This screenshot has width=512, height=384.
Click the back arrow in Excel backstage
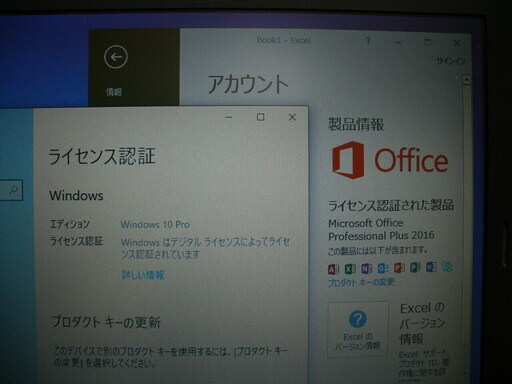116,57
